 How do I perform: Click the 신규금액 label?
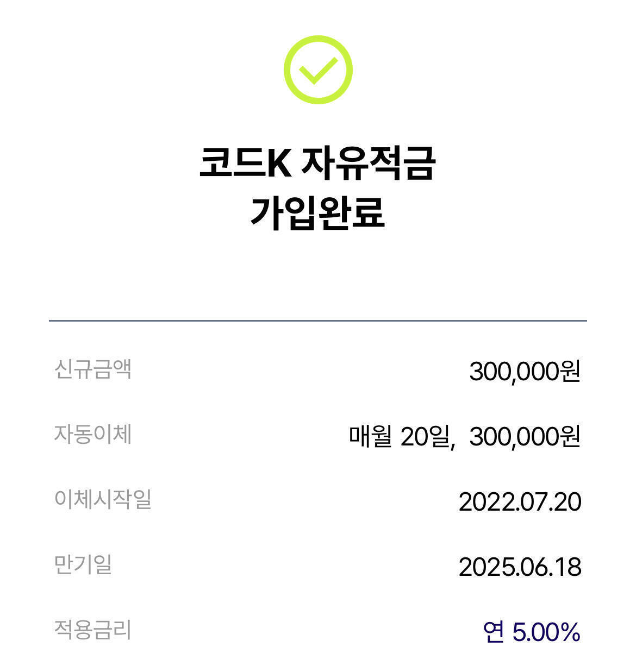click(x=93, y=369)
